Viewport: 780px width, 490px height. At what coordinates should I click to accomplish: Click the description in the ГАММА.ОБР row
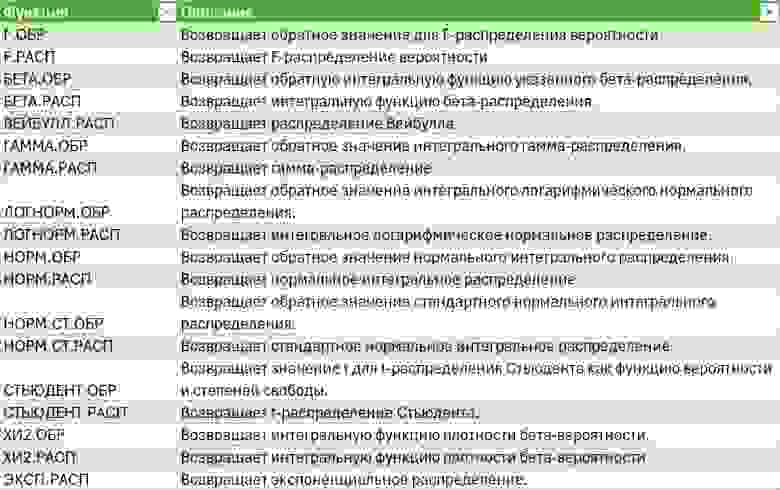pyautogui.click(x=433, y=146)
